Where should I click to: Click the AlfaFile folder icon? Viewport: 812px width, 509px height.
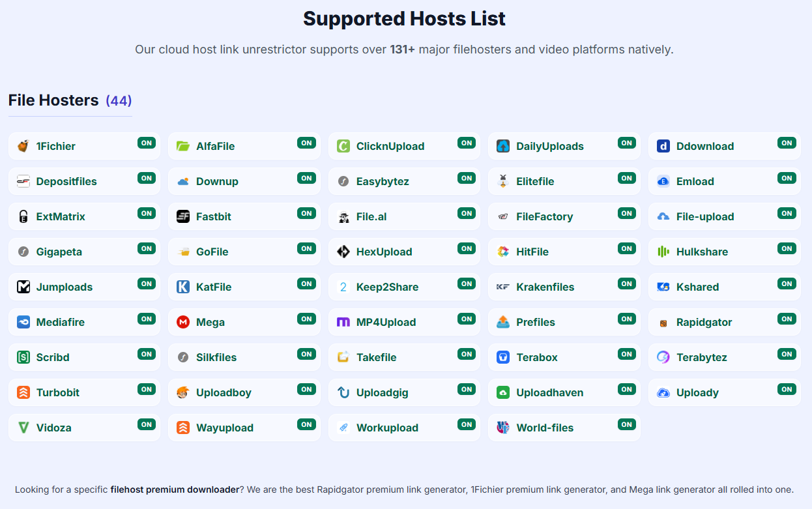pos(183,146)
